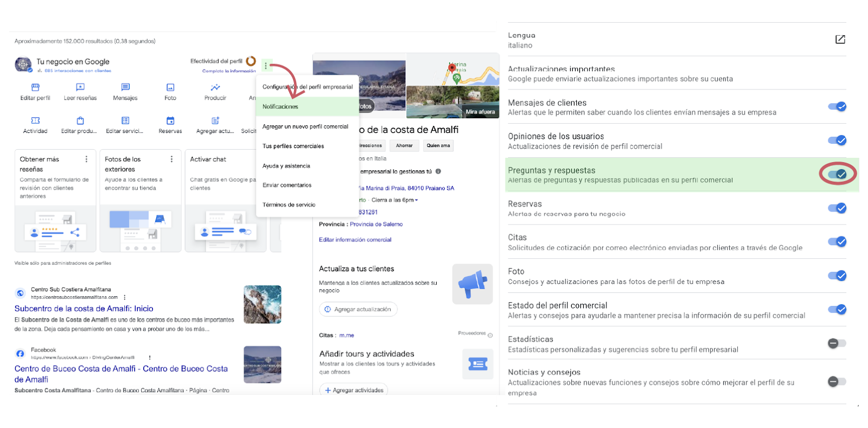Click the Quien ama button
Image resolution: width=868 pixels, height=428 pixels.
(438, 145)
